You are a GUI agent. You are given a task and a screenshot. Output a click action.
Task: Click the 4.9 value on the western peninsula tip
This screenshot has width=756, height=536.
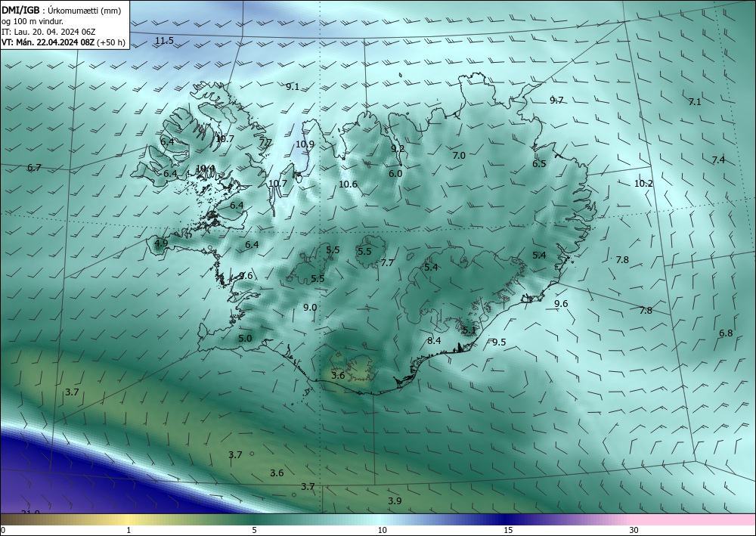pos(161,243)
